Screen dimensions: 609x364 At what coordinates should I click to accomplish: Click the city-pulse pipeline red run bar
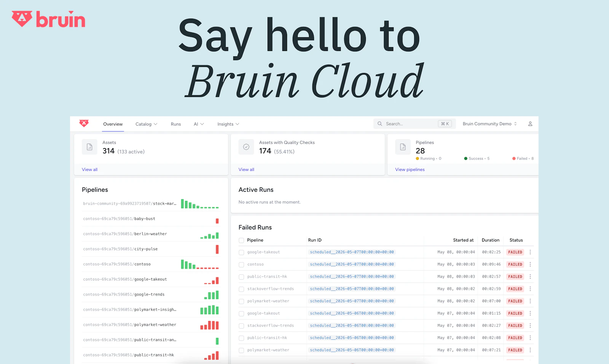(217, 249)
